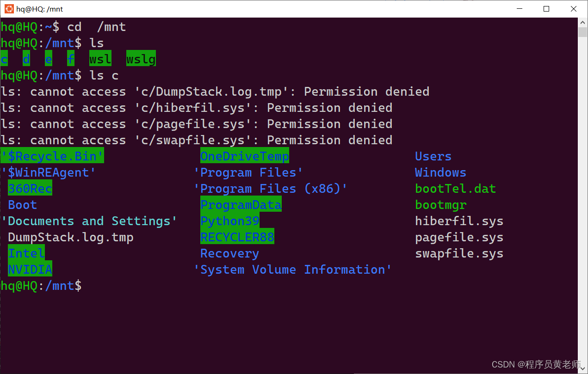Select the Users folder text
The height and width of the screenshot is (374, 588).
pyautogui.click(x=433, y=156)
